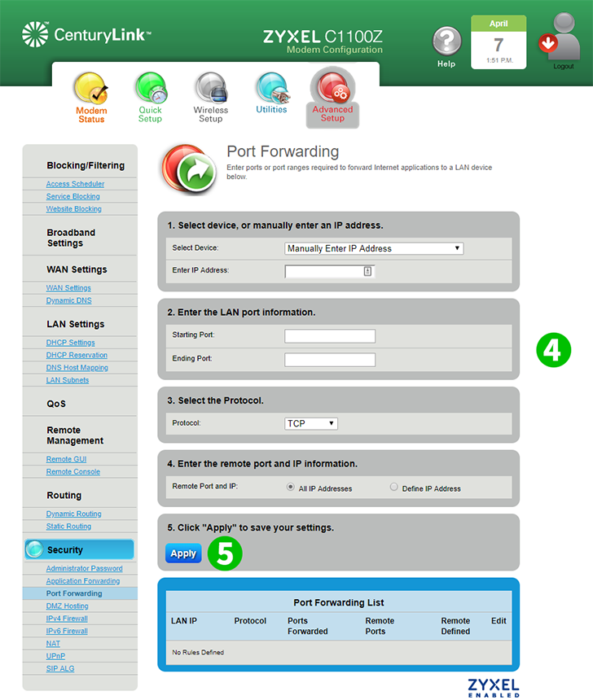
Task: Open the Utilities teal icon
Action: [x=273, y=88]
